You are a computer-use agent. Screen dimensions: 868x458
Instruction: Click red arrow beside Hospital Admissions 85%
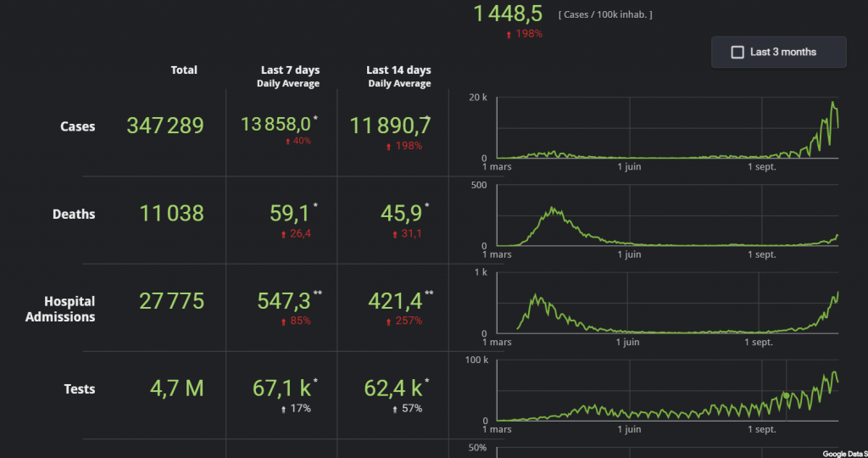coord(283,321)
